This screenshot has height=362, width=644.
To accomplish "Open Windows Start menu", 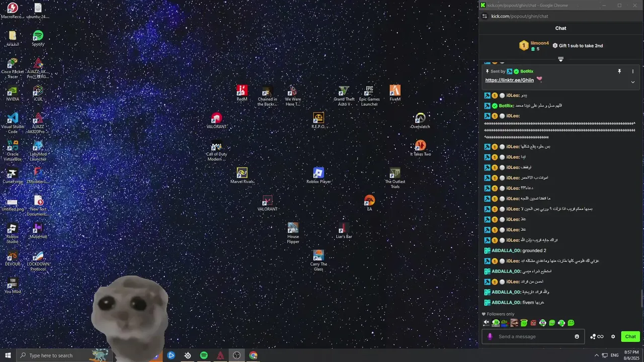I will click(x=8, y=355).
